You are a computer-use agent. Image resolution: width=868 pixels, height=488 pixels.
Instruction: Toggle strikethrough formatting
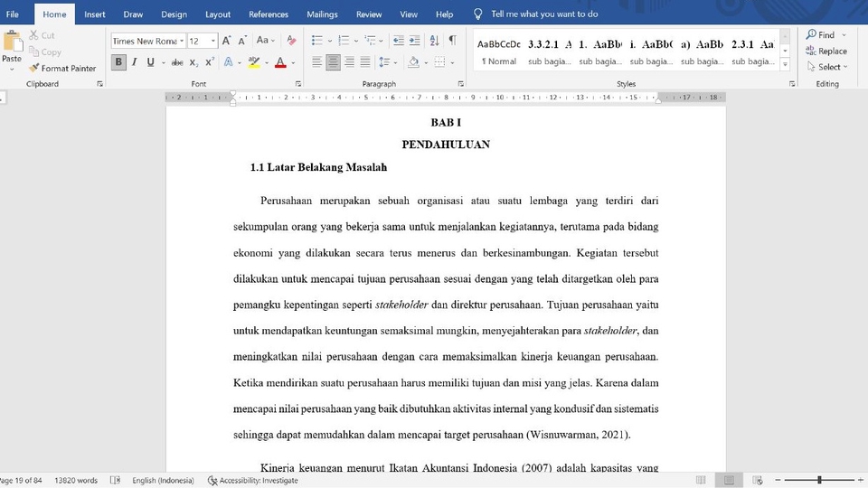click(x=177, y=62)
